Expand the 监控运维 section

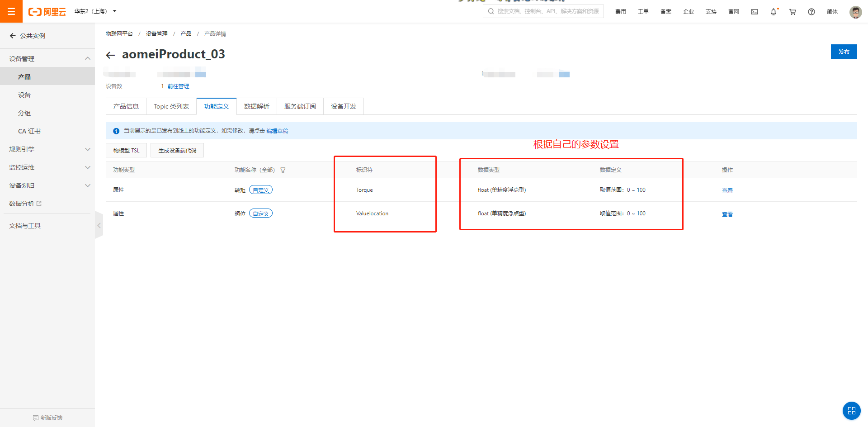[x=21, y=167]
